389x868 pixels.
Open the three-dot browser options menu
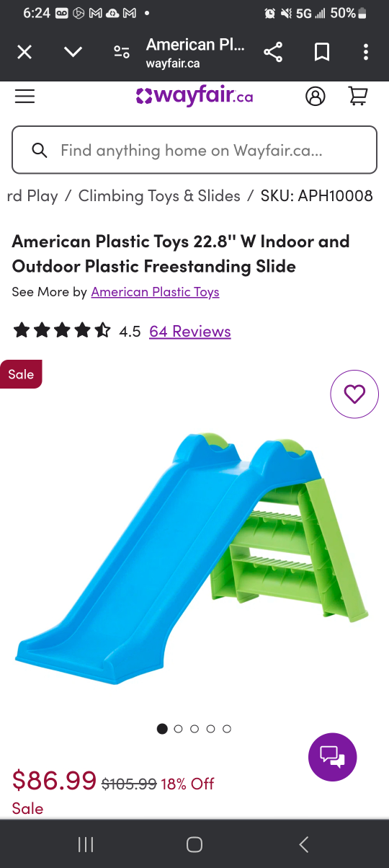click(366, 52)
